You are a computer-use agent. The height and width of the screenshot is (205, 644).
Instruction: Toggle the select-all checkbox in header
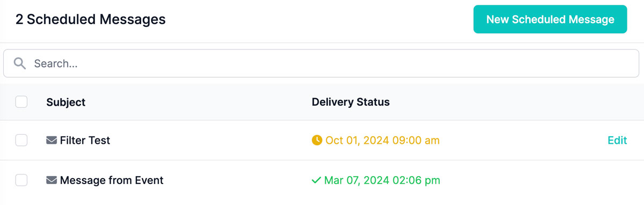(x=21, y=101)
